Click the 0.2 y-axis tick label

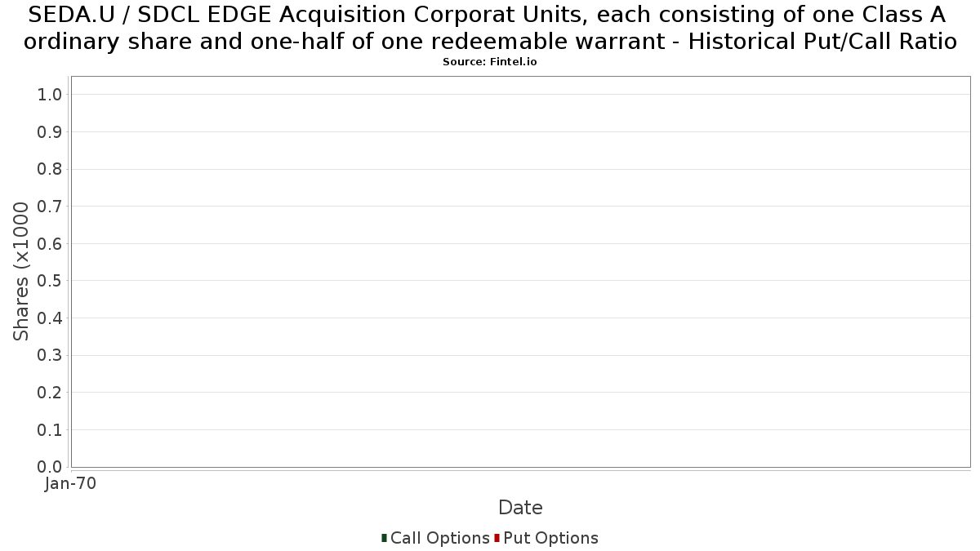click(x=50, y=393)
